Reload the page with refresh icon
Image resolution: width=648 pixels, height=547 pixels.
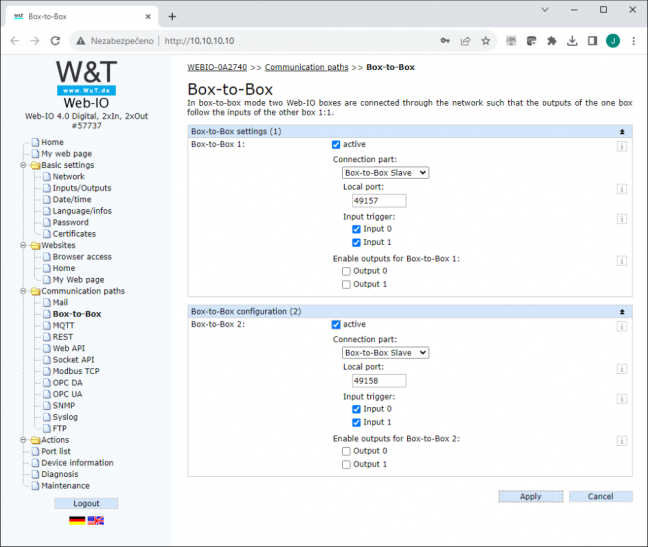coord(55,40)
